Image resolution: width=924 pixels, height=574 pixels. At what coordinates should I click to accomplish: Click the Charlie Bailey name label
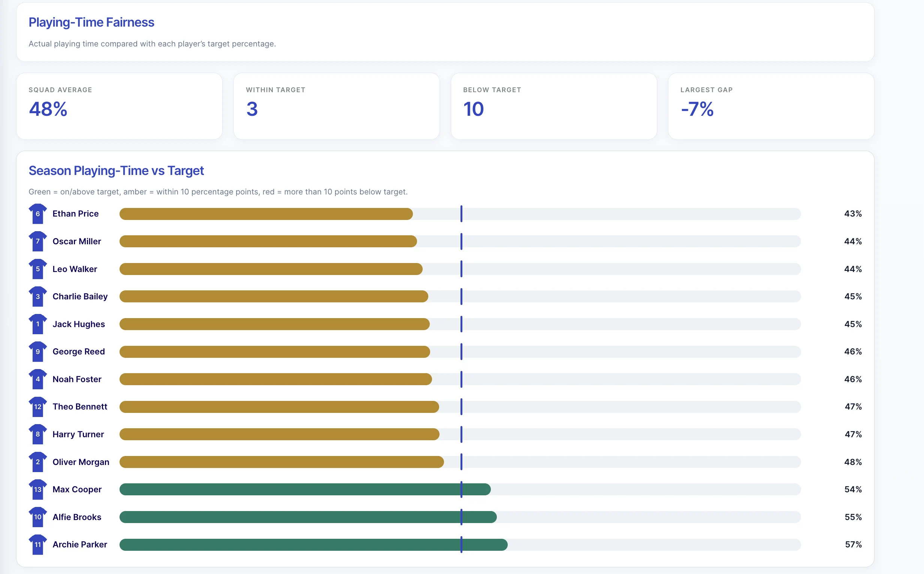tap(80, 296)
